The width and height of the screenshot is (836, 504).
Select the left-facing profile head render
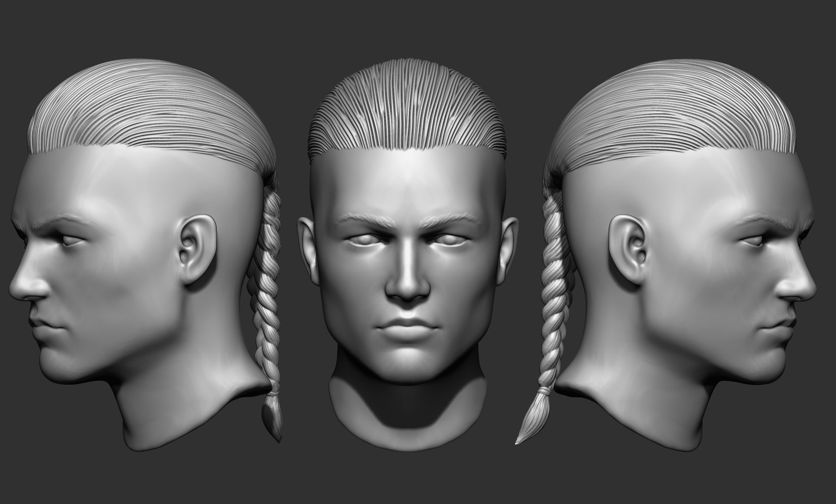tap(146, 255)
